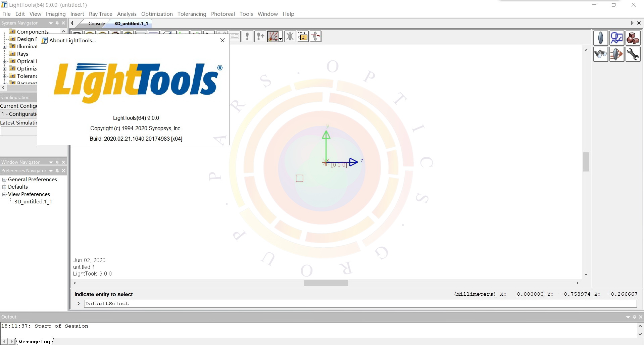644x345 pixels.
Task: Pin the Preferences Navigator panel
Action: point(57,170)
